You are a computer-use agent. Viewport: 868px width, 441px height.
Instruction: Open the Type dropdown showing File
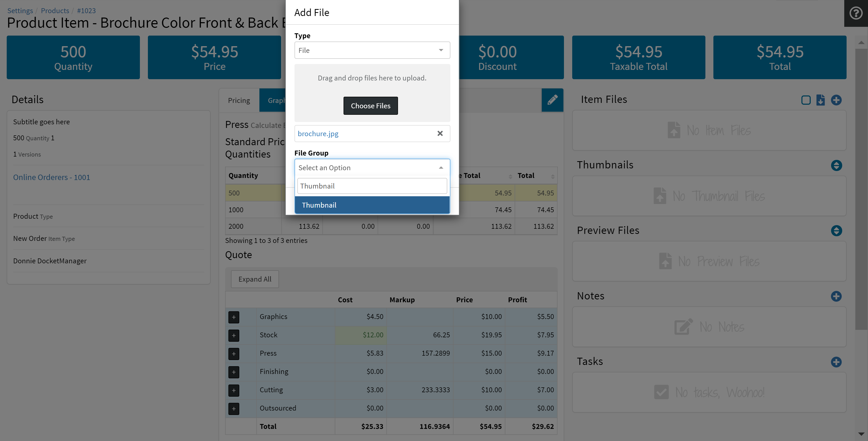point(372,50)
